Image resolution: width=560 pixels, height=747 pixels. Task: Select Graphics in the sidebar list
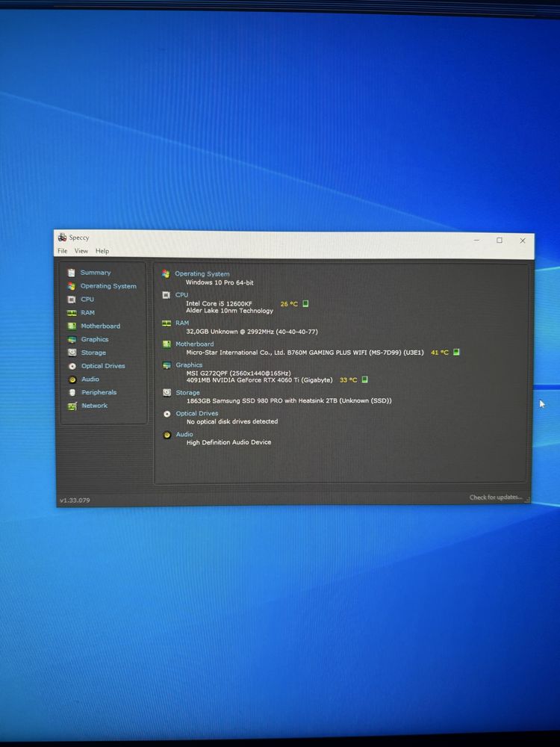tap(95, 339)
